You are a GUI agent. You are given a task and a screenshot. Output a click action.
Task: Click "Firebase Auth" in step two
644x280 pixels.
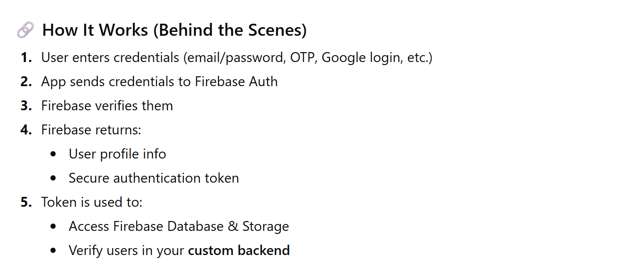tap(236, 82)
